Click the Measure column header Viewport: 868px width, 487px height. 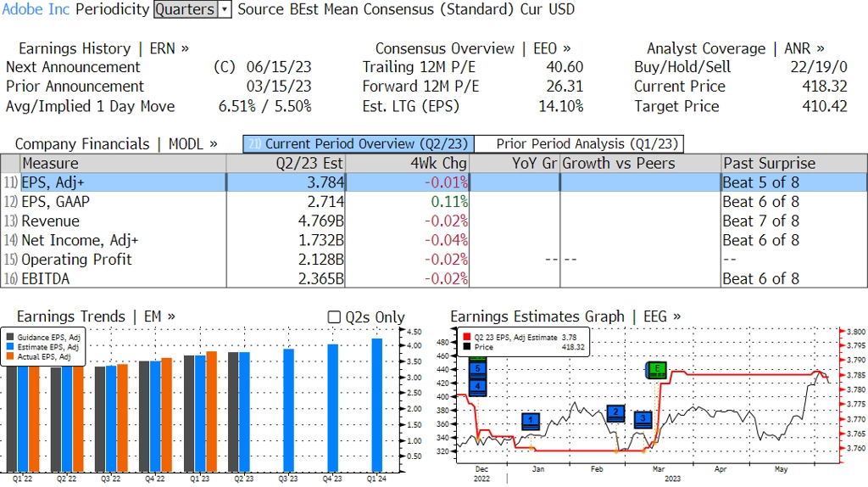(123, 164)
